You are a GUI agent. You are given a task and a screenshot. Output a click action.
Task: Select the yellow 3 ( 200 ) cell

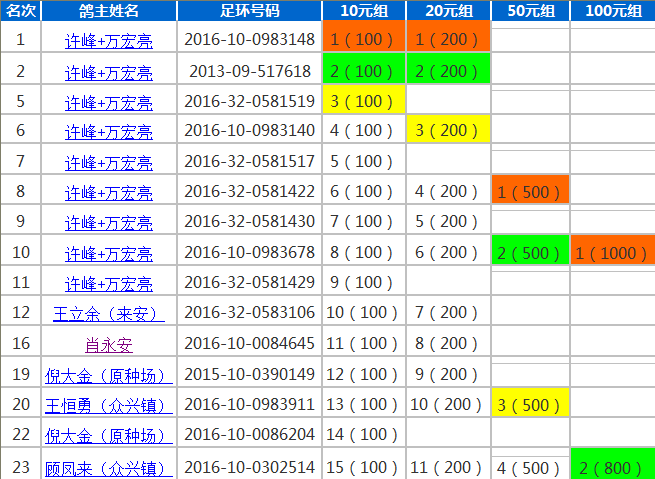[x=448, y=131]
